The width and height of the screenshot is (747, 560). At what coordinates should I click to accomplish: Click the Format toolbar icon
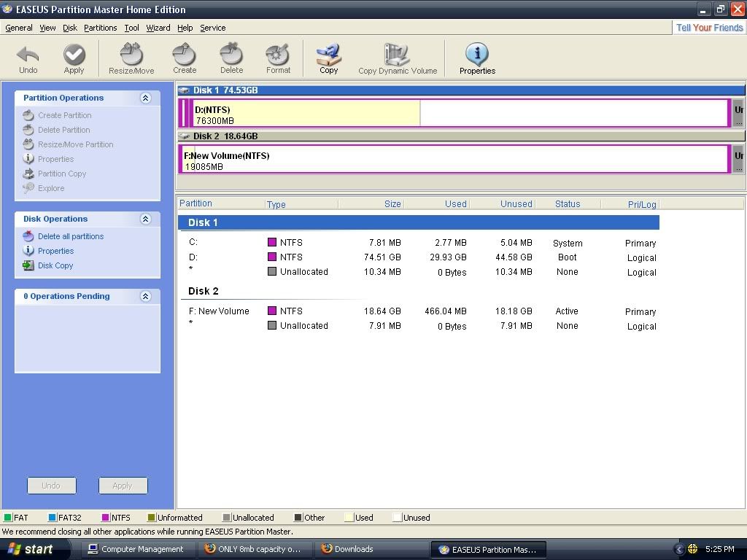pos(278,54)
